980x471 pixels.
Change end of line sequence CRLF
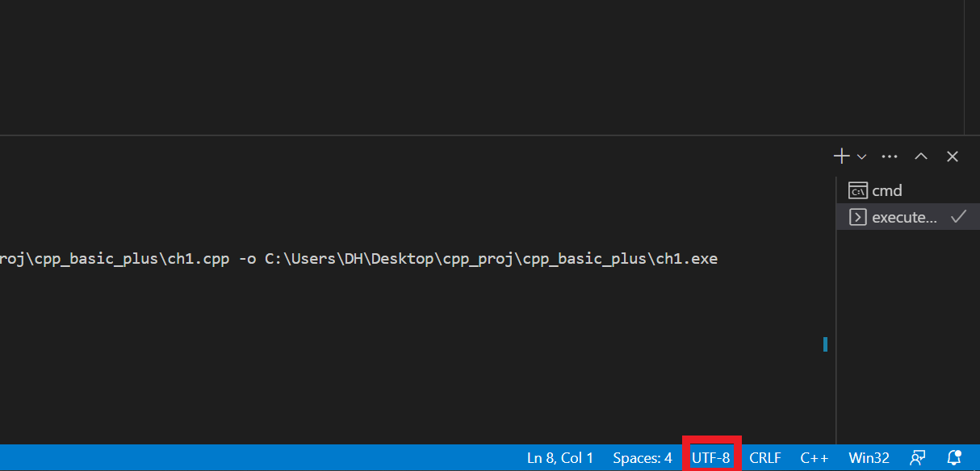click(x=765, y=458)
